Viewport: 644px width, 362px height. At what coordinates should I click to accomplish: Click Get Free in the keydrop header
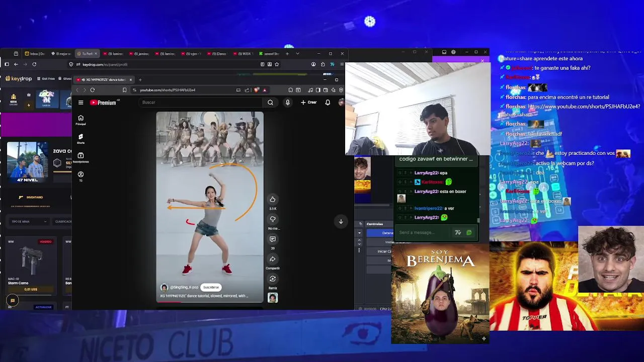click(x=46, y=79)
